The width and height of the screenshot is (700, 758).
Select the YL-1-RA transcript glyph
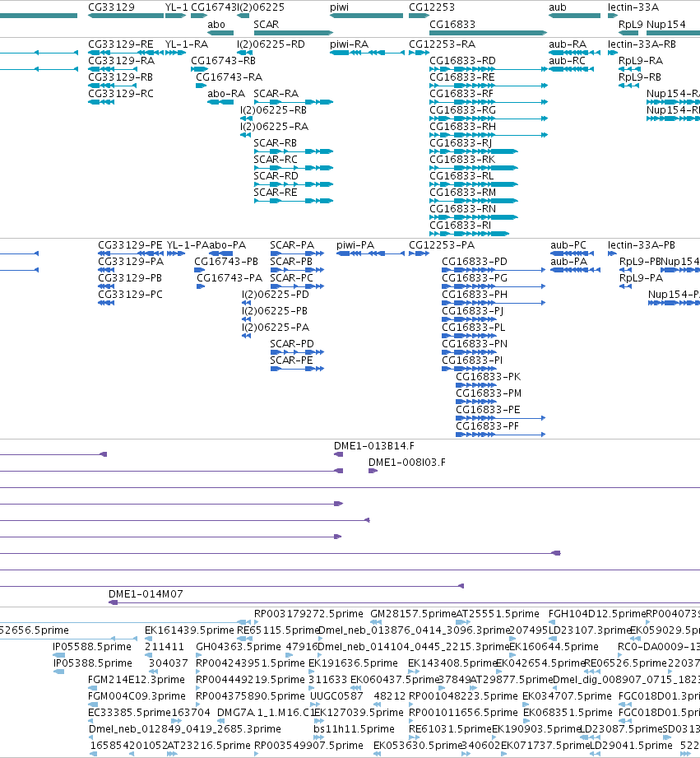(x=175, y=53)
